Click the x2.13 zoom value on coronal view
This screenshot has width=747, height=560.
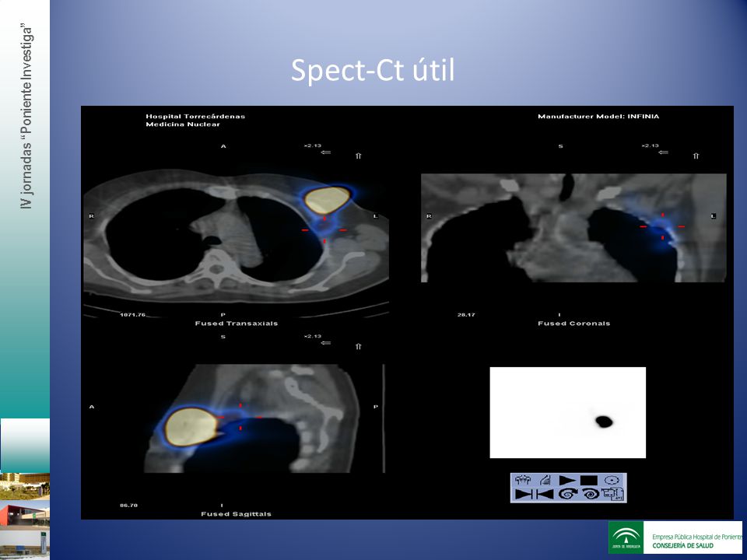(650, 145)
